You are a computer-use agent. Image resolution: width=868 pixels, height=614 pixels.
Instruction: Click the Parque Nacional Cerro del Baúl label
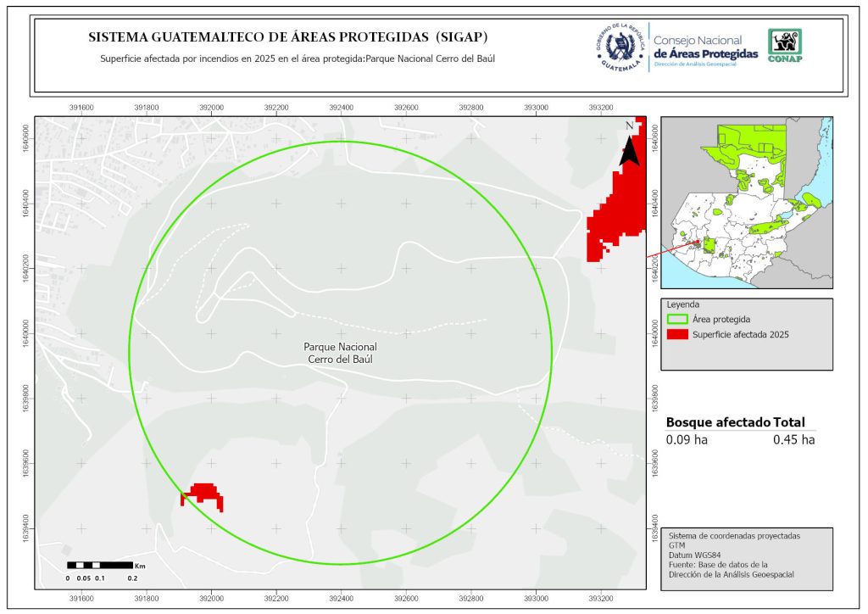340,354
